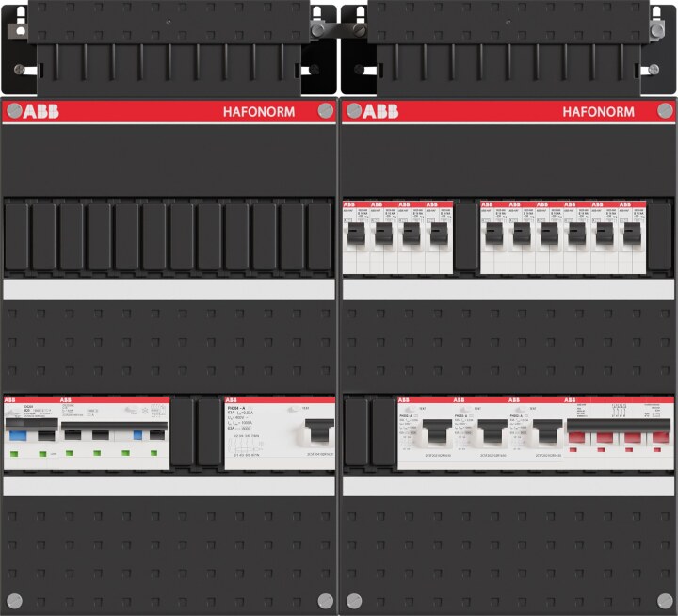
Task: Click the white label strip under the main-switch row
Action: (x=508, y=486)
